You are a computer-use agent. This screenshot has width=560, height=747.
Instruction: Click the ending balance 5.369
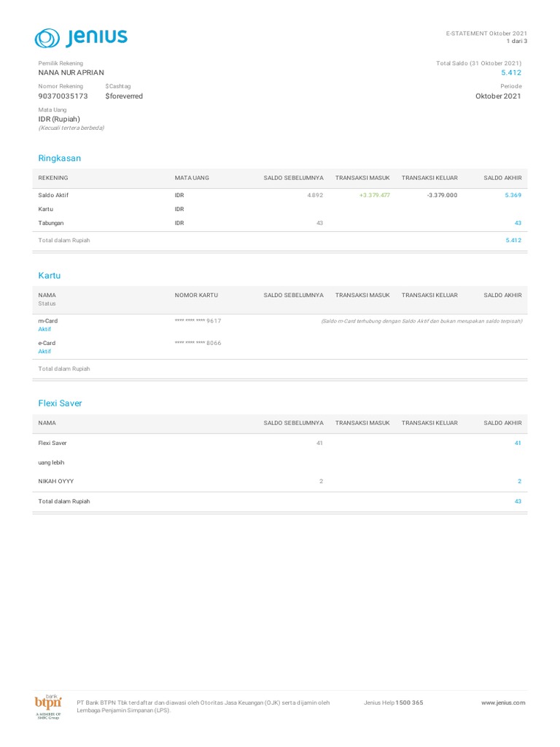(x=513, y=195)
